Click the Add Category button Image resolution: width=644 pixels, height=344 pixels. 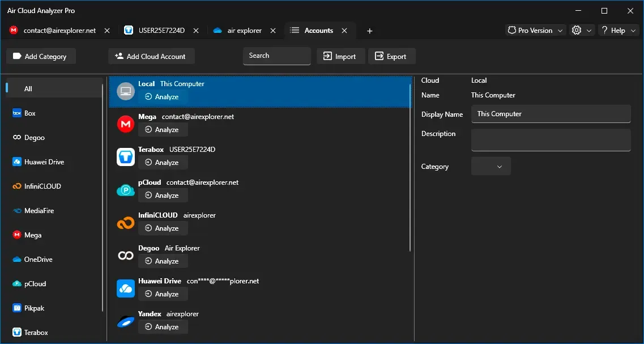click(41, 56)
